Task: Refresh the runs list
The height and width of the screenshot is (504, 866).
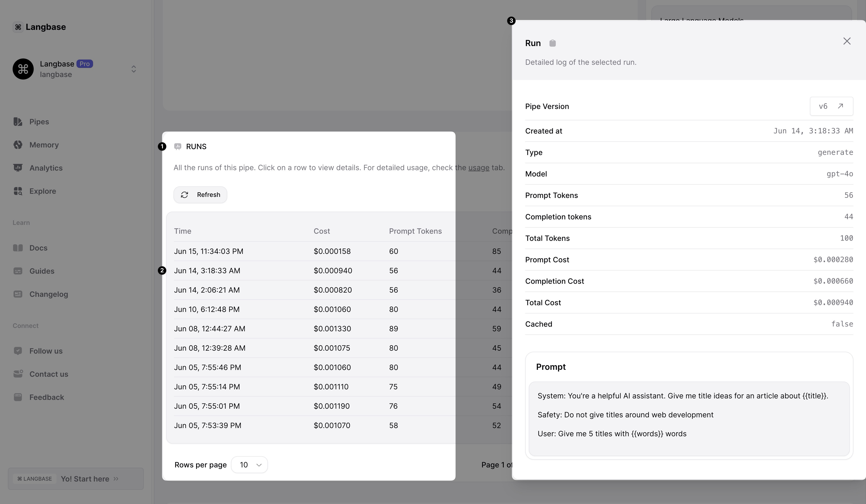Action: tap(200, 195)
